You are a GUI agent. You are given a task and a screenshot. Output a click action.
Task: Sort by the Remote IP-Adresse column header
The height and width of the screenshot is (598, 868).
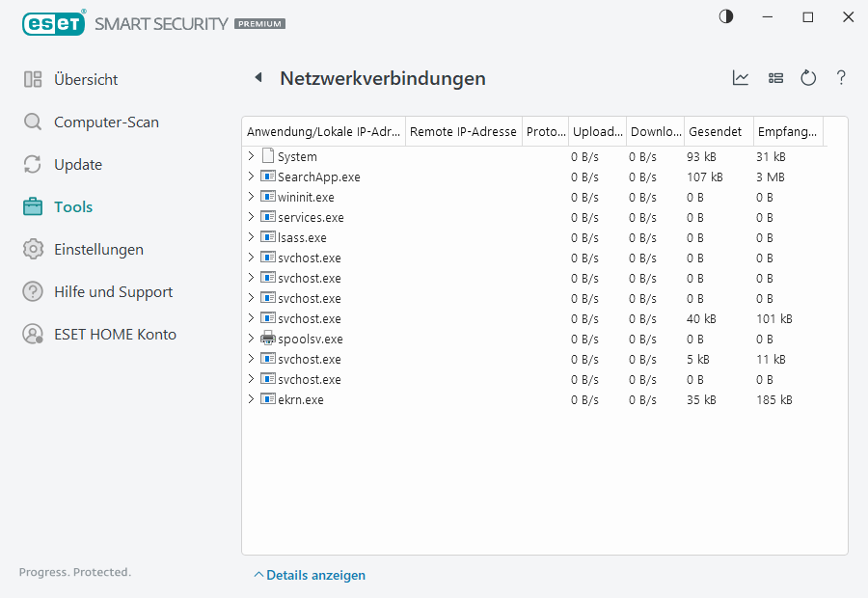click(x=464, y=131)
